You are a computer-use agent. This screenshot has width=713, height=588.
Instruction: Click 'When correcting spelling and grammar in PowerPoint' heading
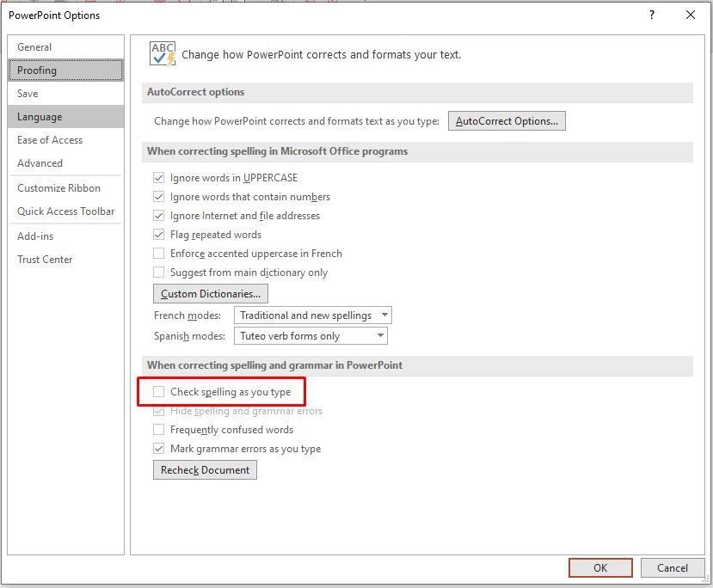tap(274, 365)
